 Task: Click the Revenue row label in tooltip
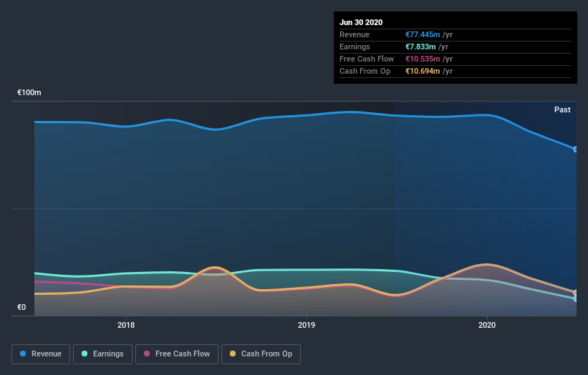[x=355, y=34]
